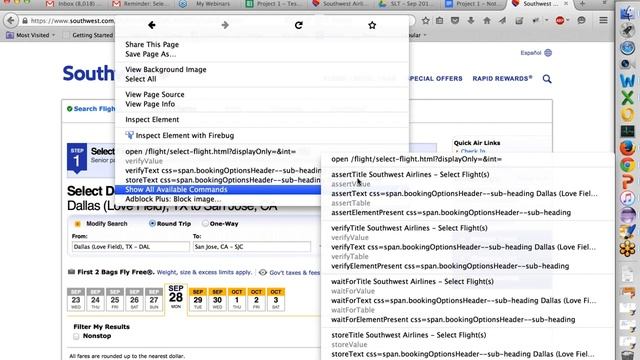Select the Sep 27 date tile
Viewport: 640px width, 360px height.
[154, 299]
